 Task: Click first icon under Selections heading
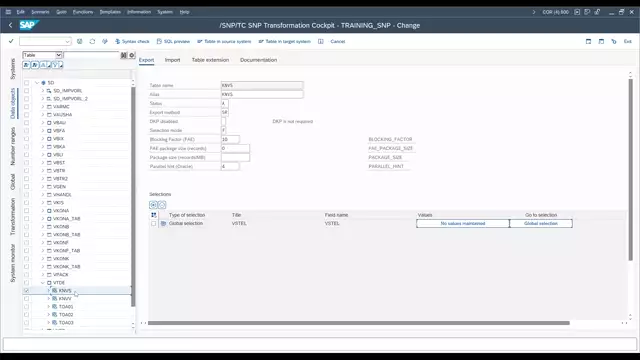153,205
